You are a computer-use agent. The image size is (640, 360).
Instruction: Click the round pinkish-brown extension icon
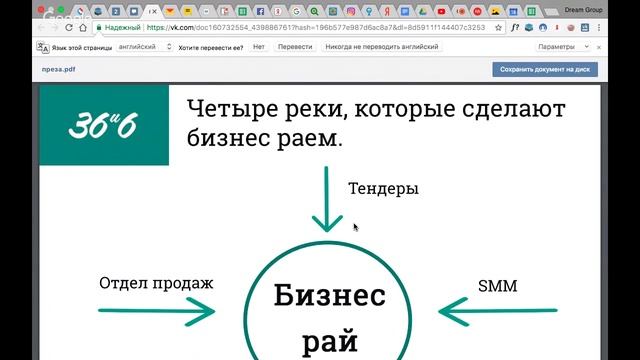[571, 27]
